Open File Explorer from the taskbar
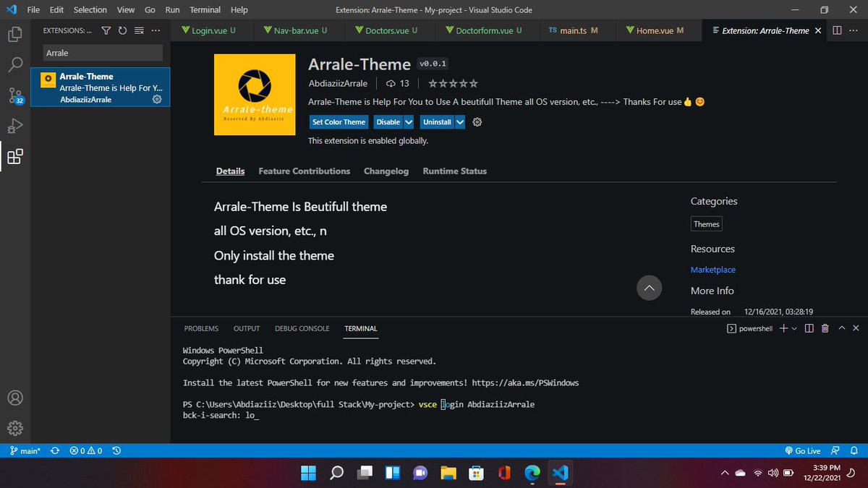 point(448,473)
